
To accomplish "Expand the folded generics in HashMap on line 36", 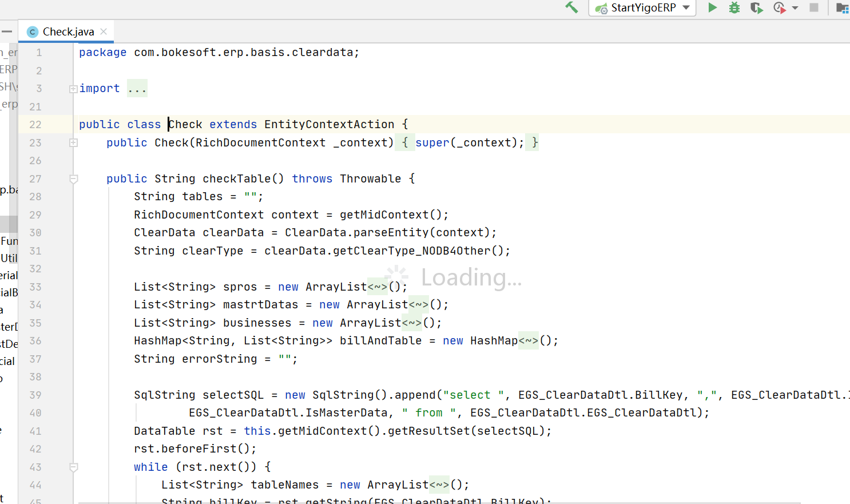I will 529,340.
